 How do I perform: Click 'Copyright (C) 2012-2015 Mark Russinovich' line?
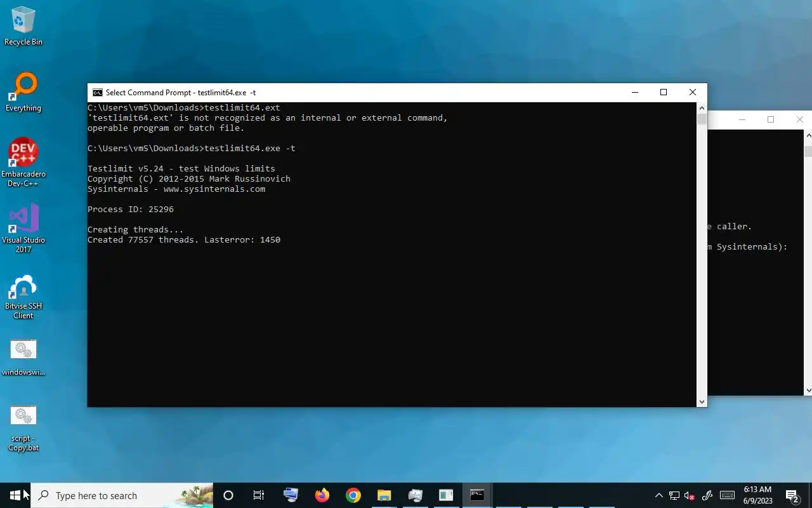click(x=189, y=179)
